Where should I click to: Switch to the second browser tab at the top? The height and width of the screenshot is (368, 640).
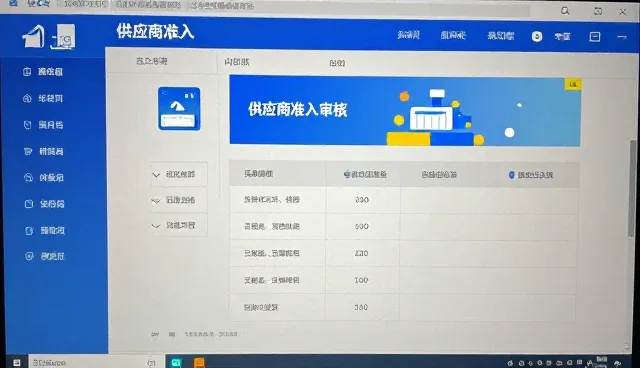pos(148,5)
